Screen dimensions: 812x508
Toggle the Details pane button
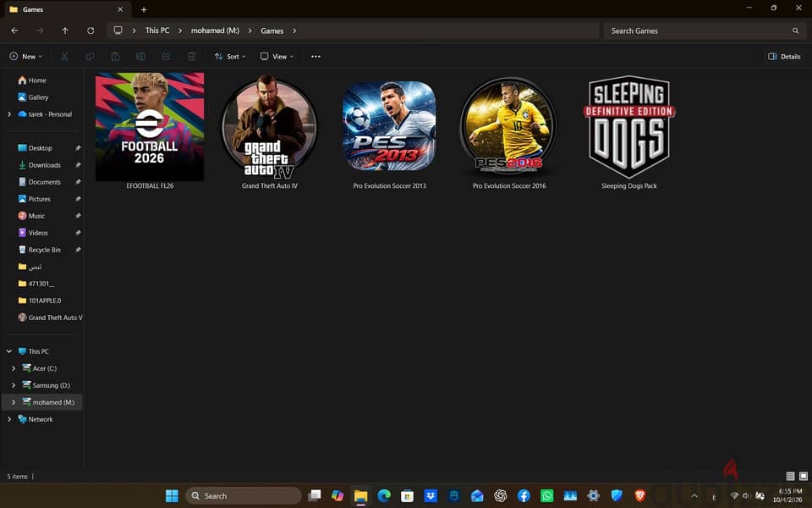(784, 57)
